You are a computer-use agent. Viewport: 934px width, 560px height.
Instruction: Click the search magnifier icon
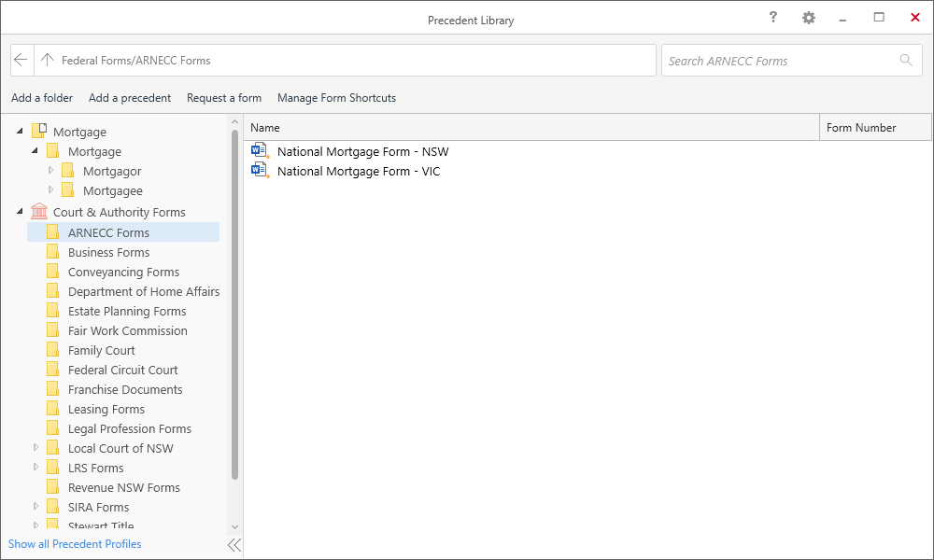coord(906,60)
